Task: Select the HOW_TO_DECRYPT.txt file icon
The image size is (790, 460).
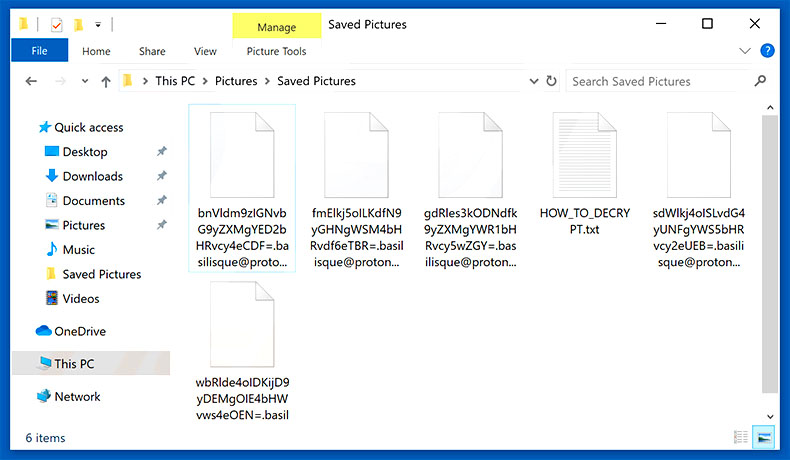Action: [x=584, y=155]
